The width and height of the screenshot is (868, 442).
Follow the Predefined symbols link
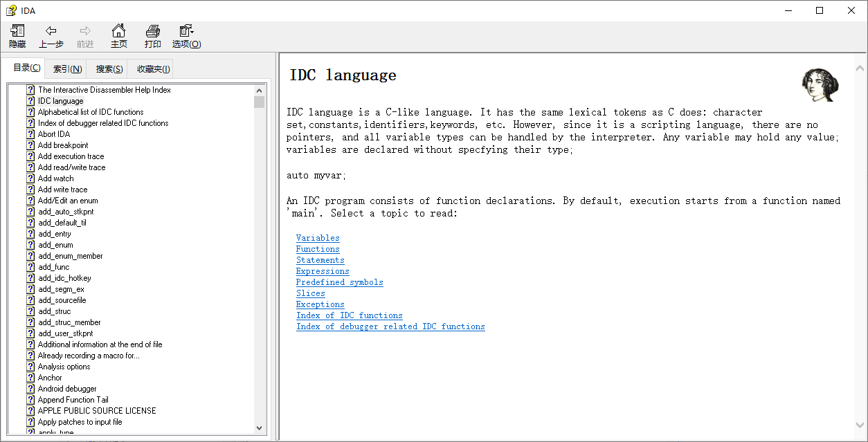(339, 282)
